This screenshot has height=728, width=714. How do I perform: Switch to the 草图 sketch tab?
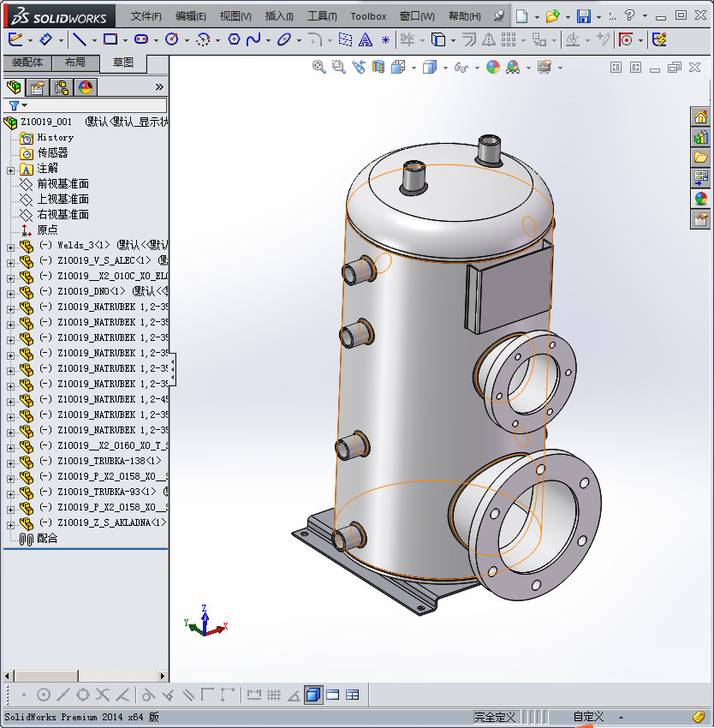[x=123, y=63]
